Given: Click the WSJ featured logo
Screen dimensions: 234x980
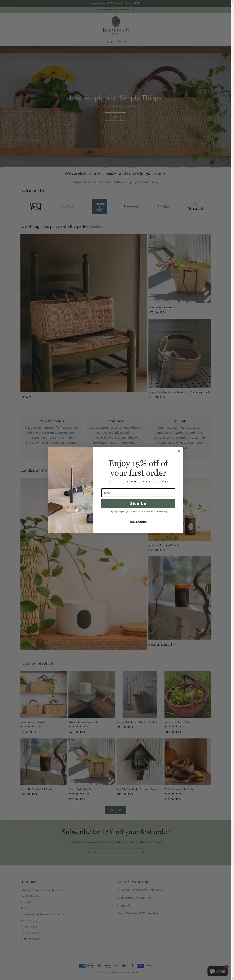Looking at the screenshot, I should [x=35, y=206].
